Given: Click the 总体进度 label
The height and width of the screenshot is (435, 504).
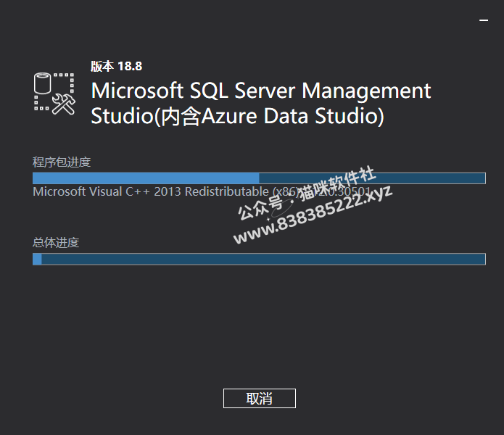Looking at the screenshot, I should click(56, 242).
